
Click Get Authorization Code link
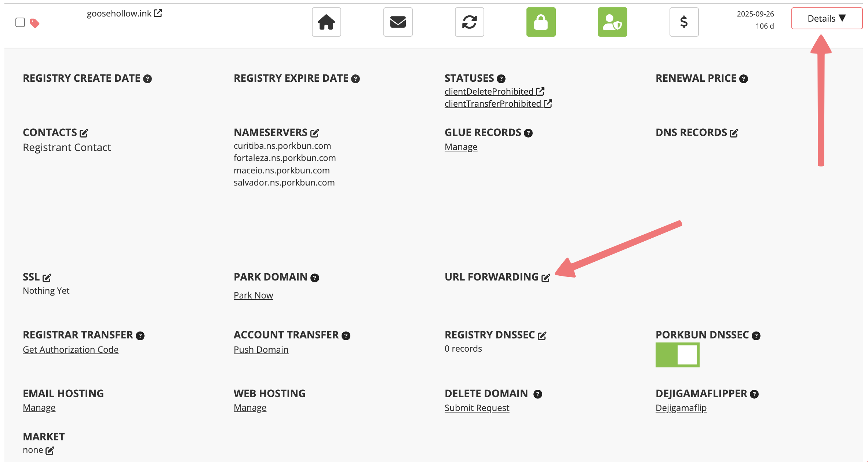pos(70,349)
